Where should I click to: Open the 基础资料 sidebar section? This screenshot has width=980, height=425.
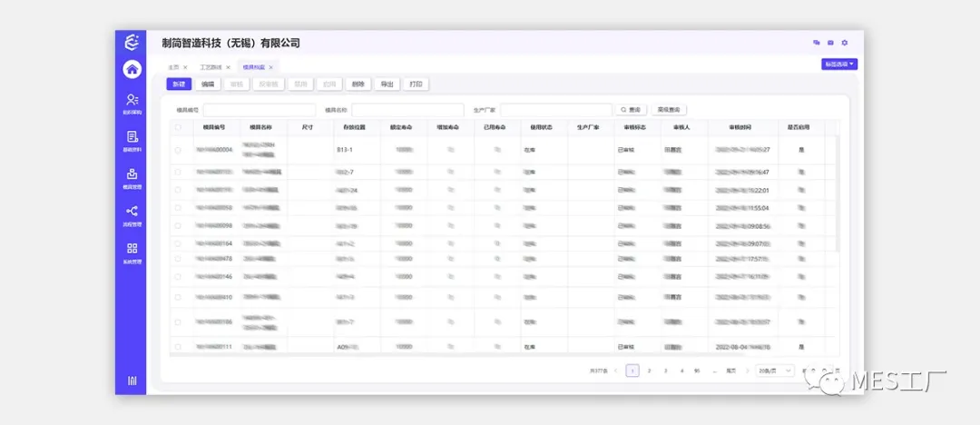tap(132, 139)
